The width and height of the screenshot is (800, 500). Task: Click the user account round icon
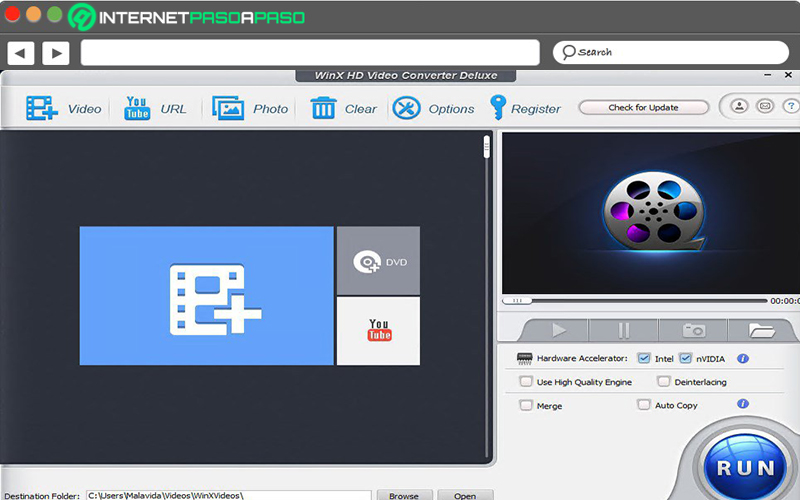pyautogui.click(x=739, y=106)
